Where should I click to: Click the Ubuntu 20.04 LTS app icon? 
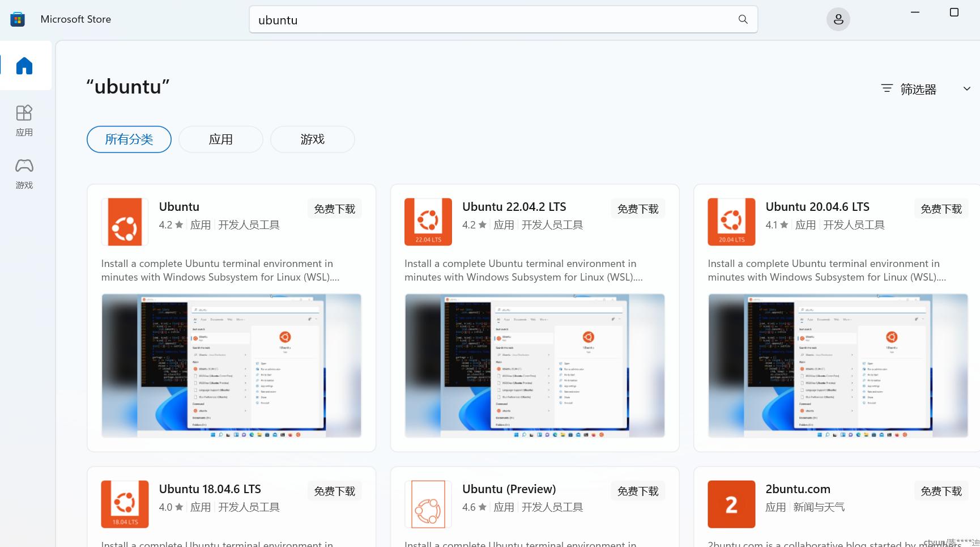(x=731, y=222)
